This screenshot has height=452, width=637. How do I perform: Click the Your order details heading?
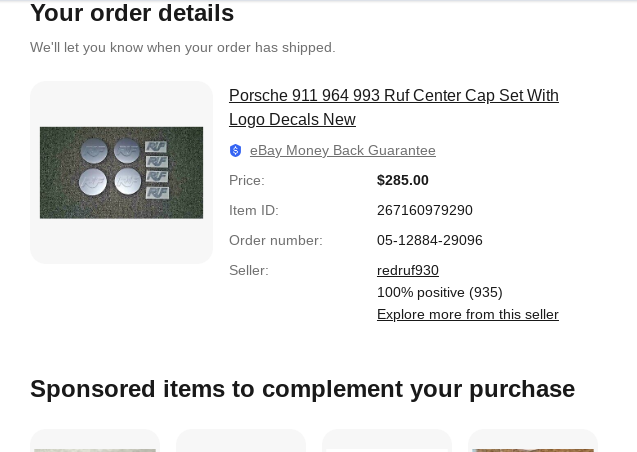[x=132, y=13]
